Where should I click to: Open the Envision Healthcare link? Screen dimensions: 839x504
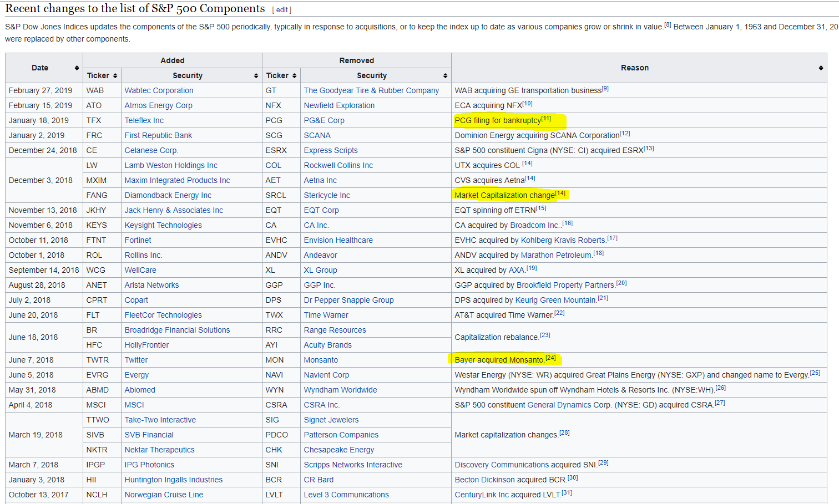tap(338, 240)
